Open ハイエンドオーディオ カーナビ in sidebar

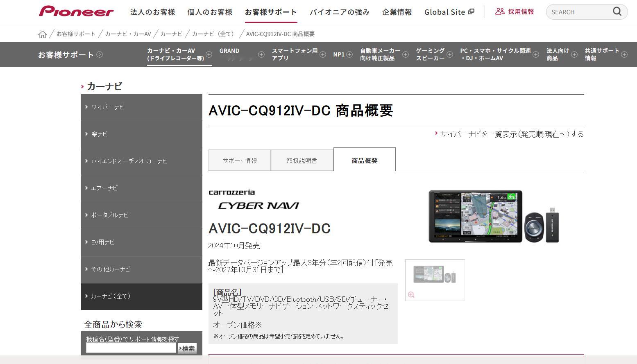(142, 161)
